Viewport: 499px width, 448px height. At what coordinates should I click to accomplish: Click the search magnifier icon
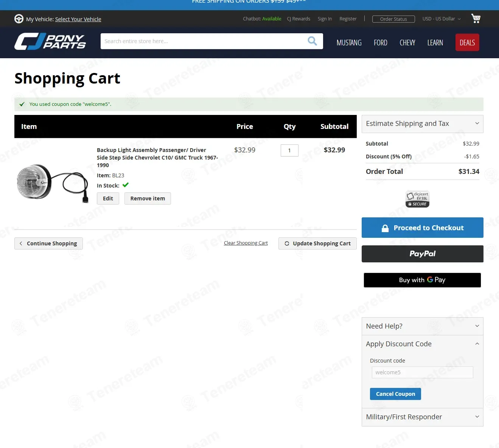click(312, 41)
